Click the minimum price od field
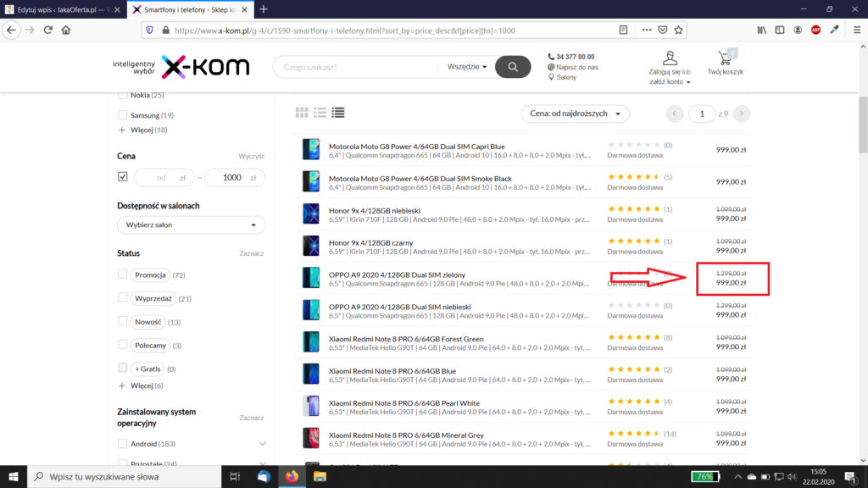868x488 pixels. coord(164,178)
